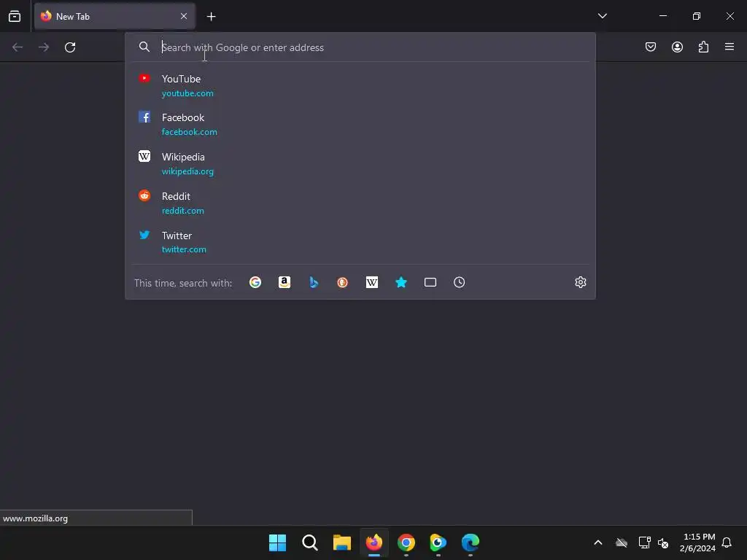Image resolution: width=747 pixels, height=560 pixels.
Task: Go forward with the forward arrow
Action: click(x=44, y=47)
